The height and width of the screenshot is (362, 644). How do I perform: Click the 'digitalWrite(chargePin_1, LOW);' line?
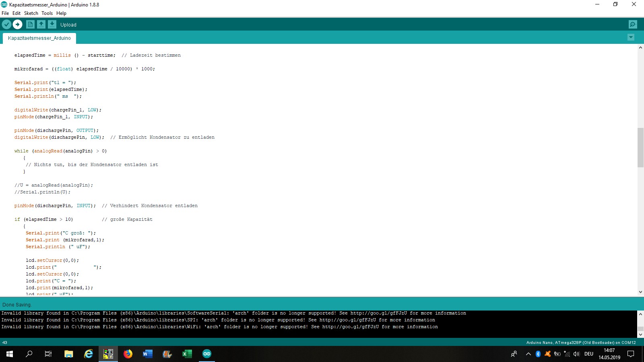coord(58,110)
